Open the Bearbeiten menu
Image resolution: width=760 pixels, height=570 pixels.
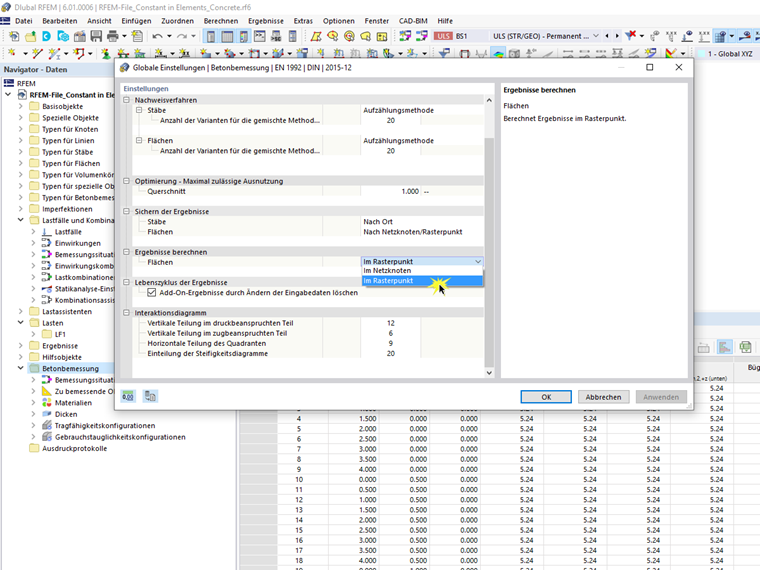point(60,21)
